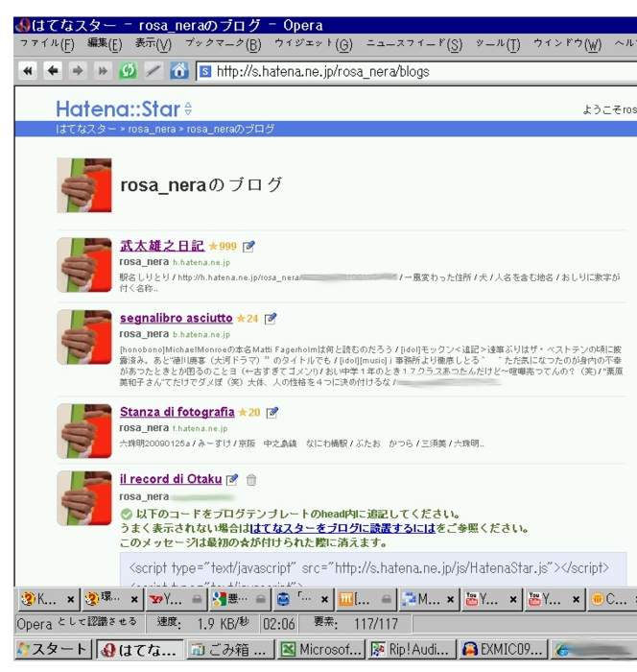
Task: Open the 表示(V) menu
Action: 153,44
